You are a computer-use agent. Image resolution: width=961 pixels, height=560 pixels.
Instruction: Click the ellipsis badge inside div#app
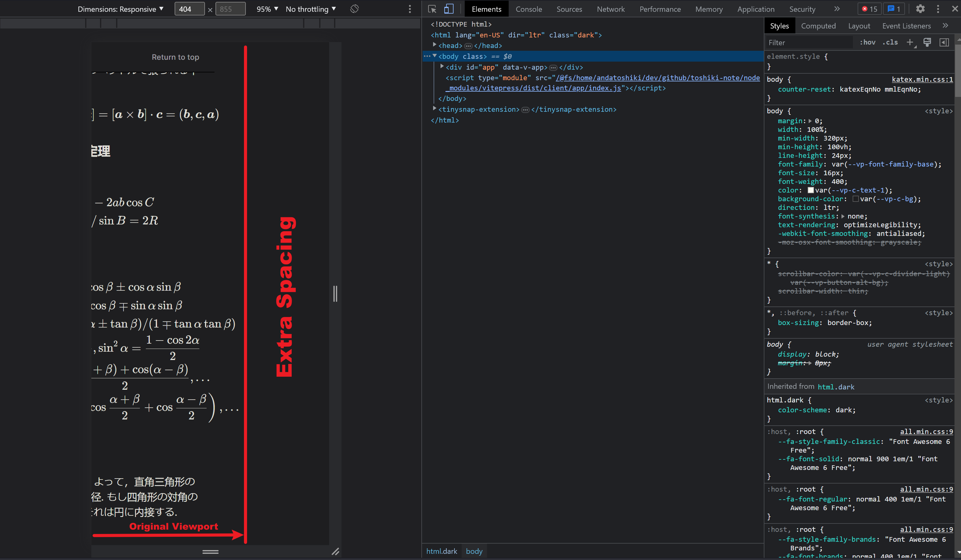[x=553, y=67]
